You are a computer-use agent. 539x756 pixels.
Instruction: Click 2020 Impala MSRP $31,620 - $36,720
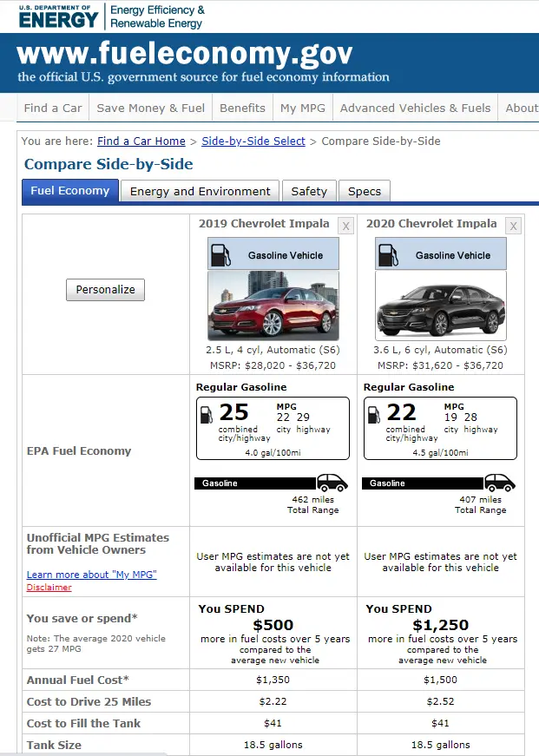440,365
